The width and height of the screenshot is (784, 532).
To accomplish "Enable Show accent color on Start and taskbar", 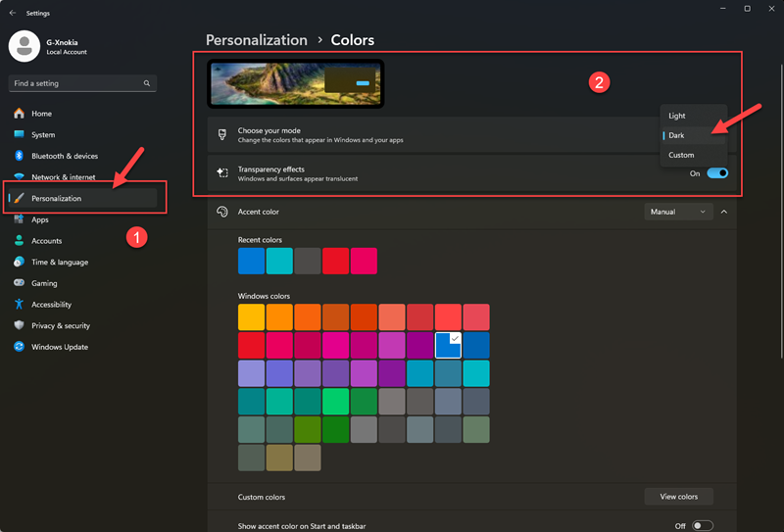I will [702, 525].
